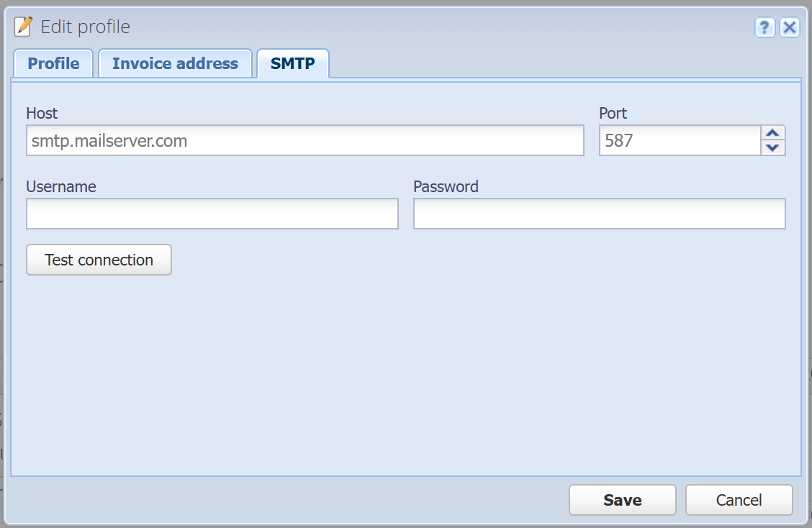Viewport: 812px width, 528px height.
Task: Click the Host field label
Action: click(42, 114)
